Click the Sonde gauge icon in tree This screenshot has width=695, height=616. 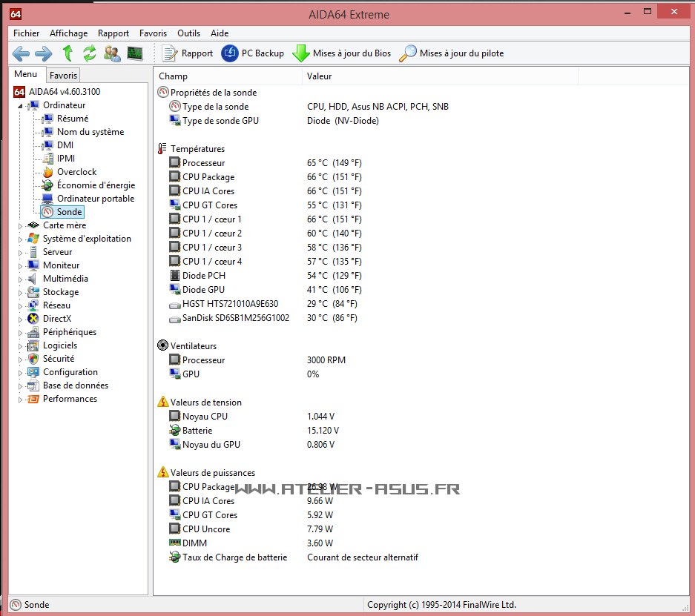pos(48,212)
